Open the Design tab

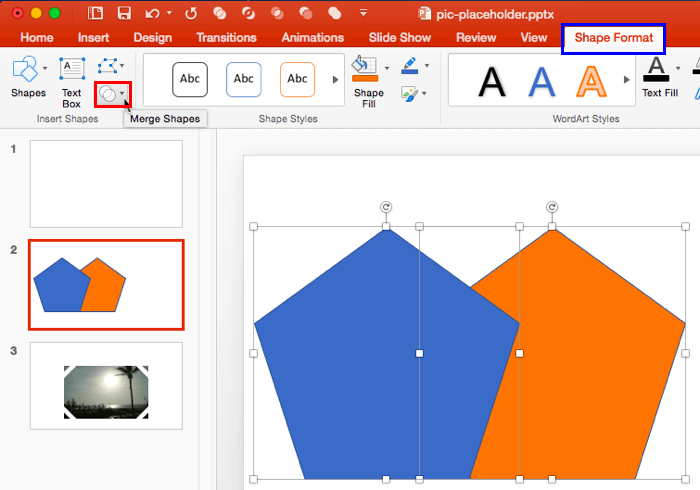click(153, 37)
